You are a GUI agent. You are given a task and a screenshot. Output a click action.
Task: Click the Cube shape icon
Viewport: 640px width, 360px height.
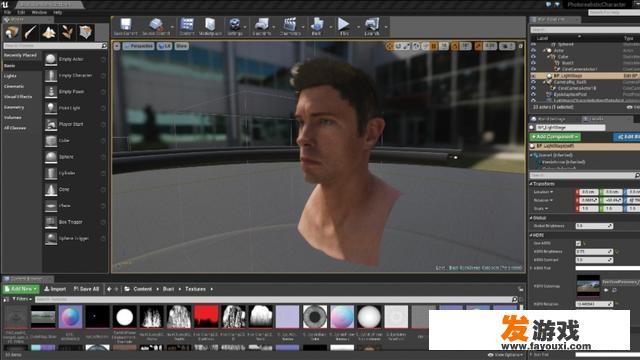51,141
